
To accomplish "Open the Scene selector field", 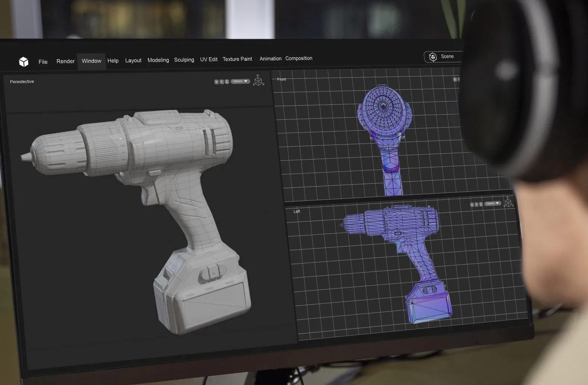I will click(x=443, y=57).
